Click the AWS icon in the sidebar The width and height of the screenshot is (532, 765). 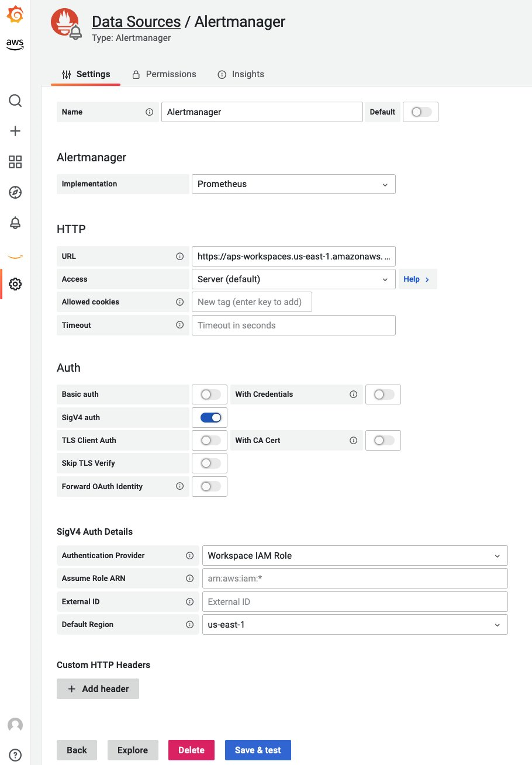point(15,44)
